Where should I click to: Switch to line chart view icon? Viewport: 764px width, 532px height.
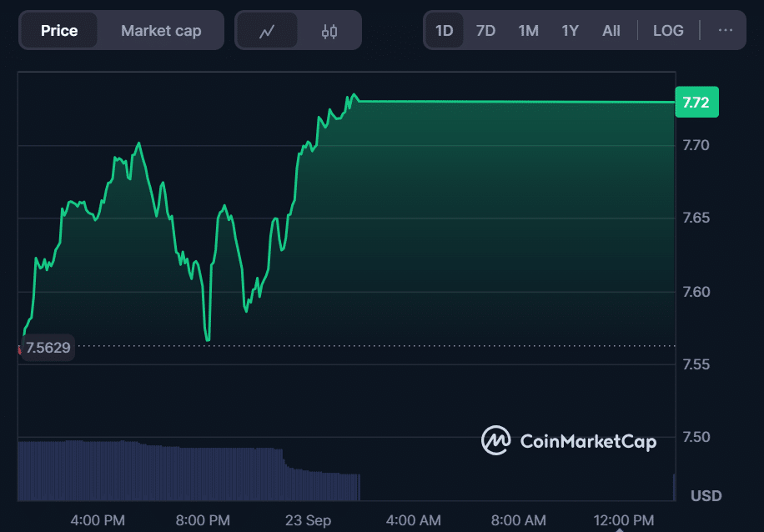[x=267, y=31]
